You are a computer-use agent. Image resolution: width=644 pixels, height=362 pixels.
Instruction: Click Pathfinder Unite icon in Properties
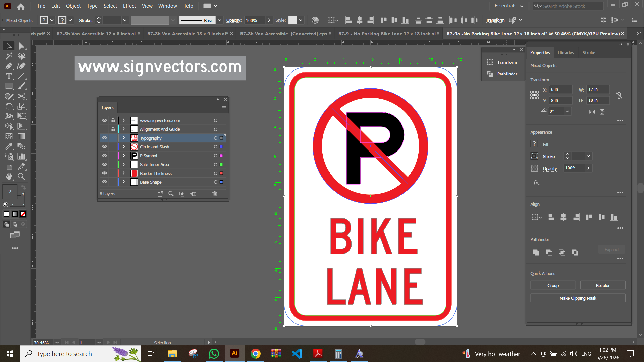pos(536,252)
